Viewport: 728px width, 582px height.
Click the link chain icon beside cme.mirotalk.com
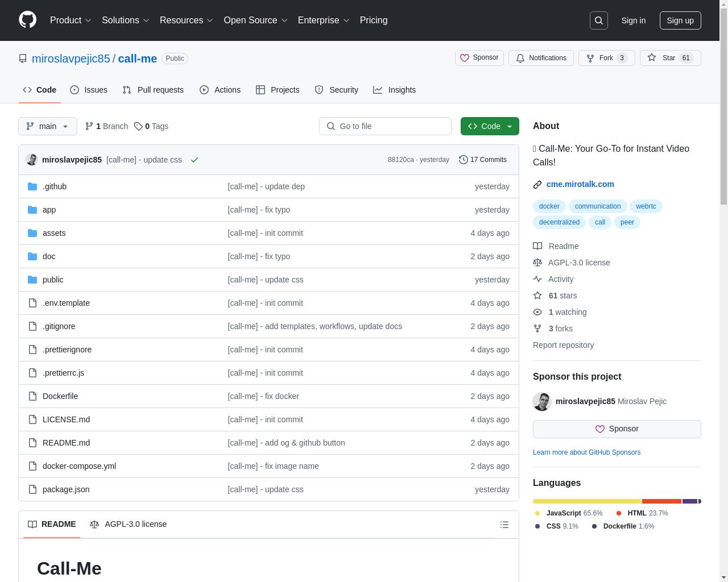537,185
